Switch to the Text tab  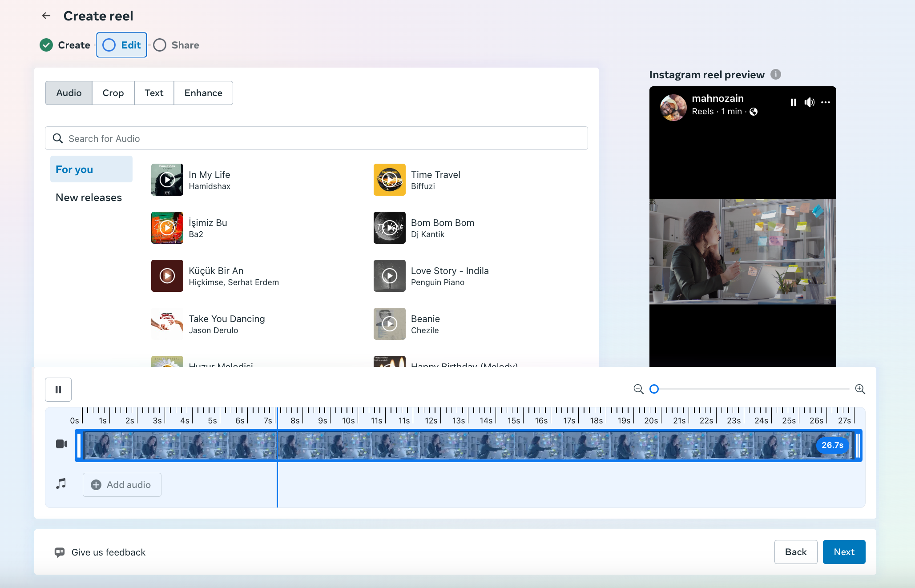click(x=154, y=93)
